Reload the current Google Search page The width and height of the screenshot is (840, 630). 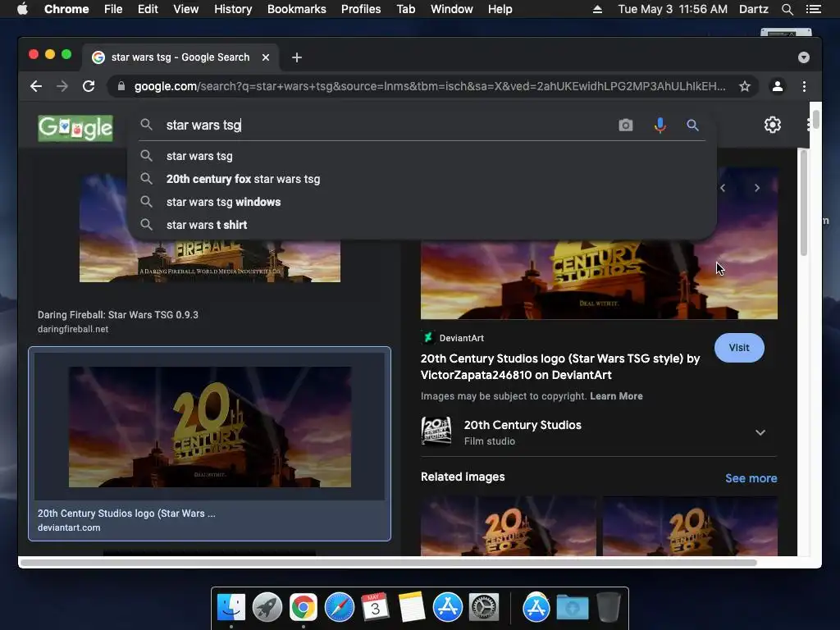pos(89,86)
